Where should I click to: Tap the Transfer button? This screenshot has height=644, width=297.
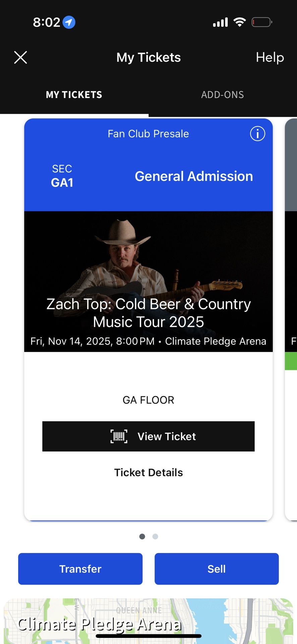[x=80, y=569]
